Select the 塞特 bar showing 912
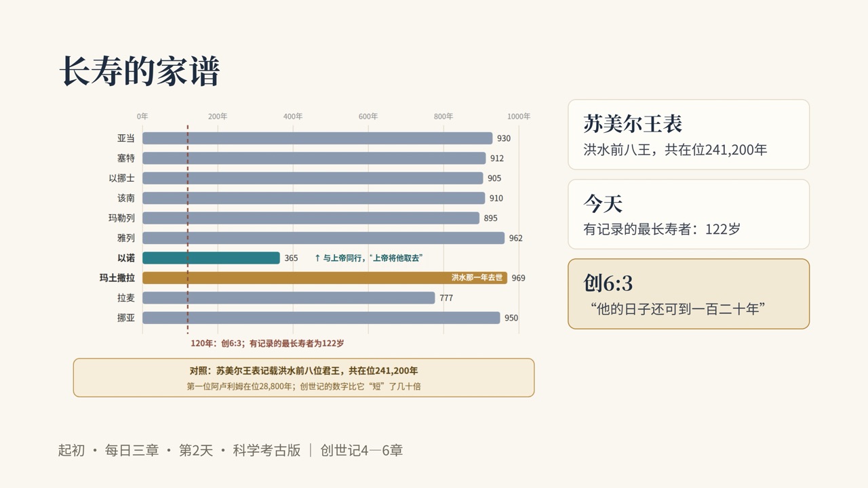Viewport: 868px width, 488px height. tap(314, 158)
